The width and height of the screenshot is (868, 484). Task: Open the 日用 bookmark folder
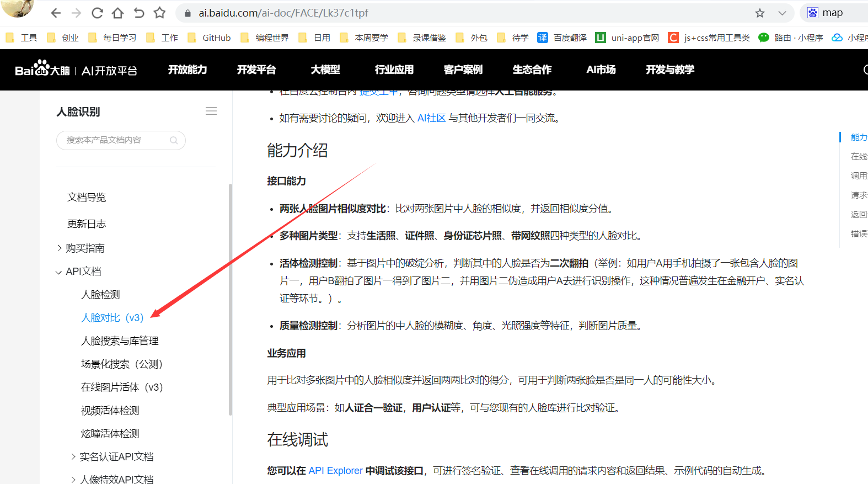(x=314, y=38)
